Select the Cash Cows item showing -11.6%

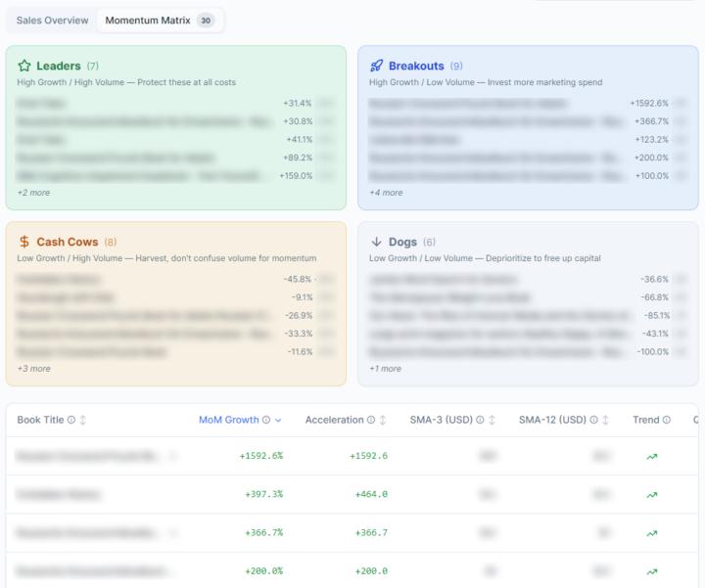coord(175,351)
